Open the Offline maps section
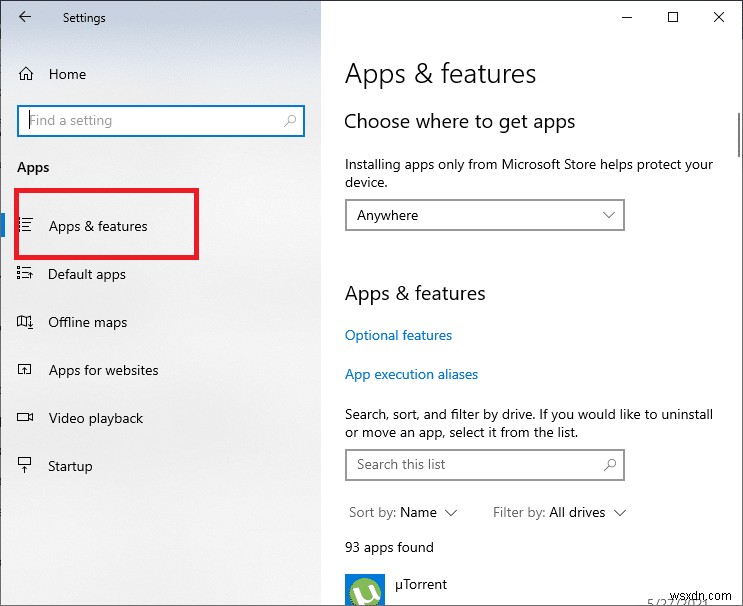This screenshot has height=606, width=743. pyautogui.click(x=87, y=322)
